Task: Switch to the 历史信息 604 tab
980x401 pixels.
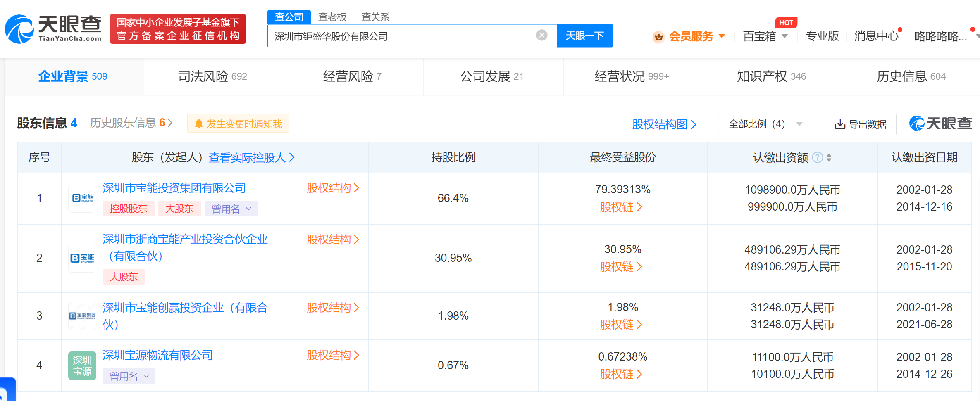Action: coord(911,76)
